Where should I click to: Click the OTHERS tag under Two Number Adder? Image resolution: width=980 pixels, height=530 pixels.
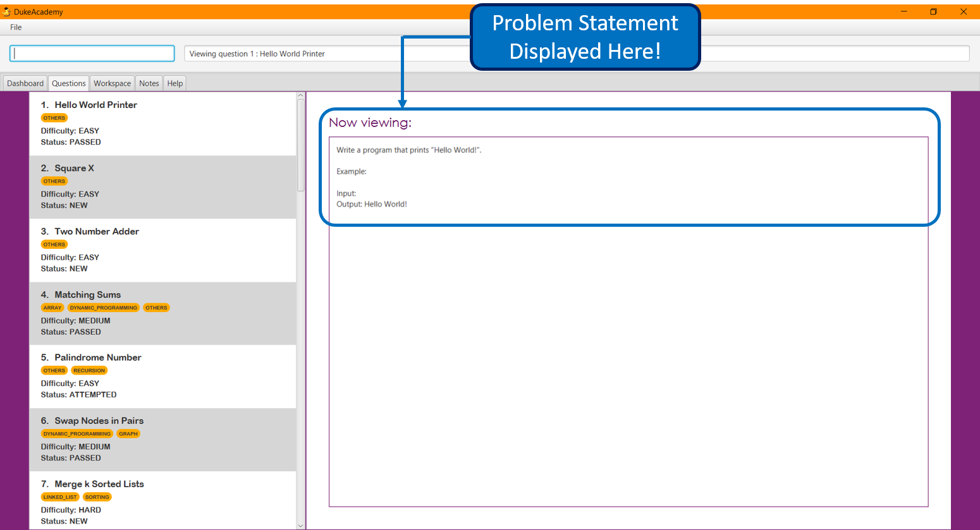(54, 244)
